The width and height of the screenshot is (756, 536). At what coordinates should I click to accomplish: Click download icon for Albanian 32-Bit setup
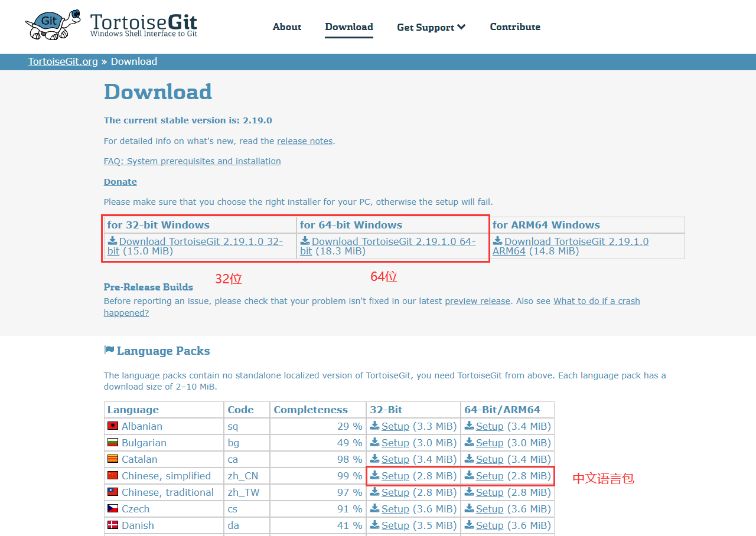pyautogui.click(x=374, y=426)
